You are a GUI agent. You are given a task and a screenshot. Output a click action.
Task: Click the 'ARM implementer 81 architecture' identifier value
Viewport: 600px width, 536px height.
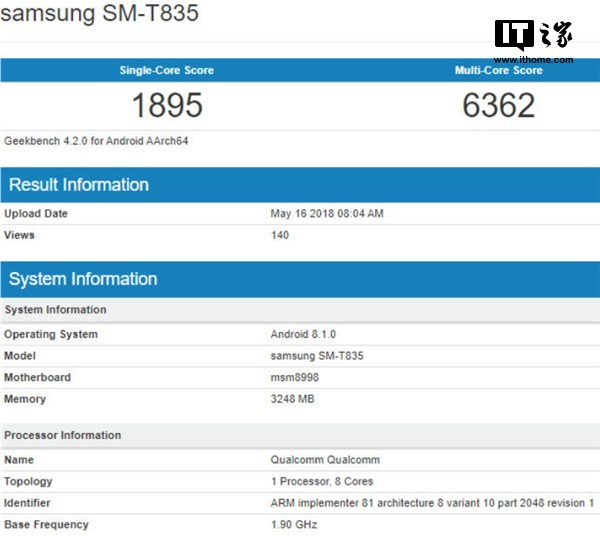click(432, 503)
